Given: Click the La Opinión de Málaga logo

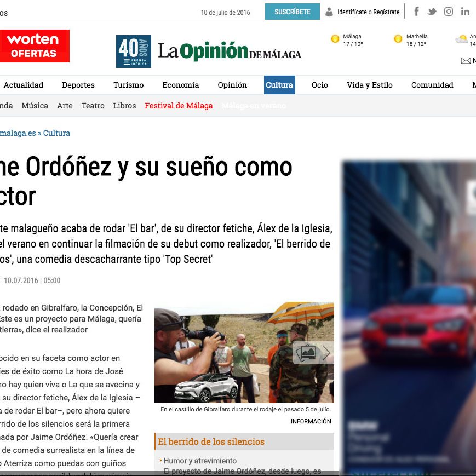Looking at the screenshot, I should 229,51.
